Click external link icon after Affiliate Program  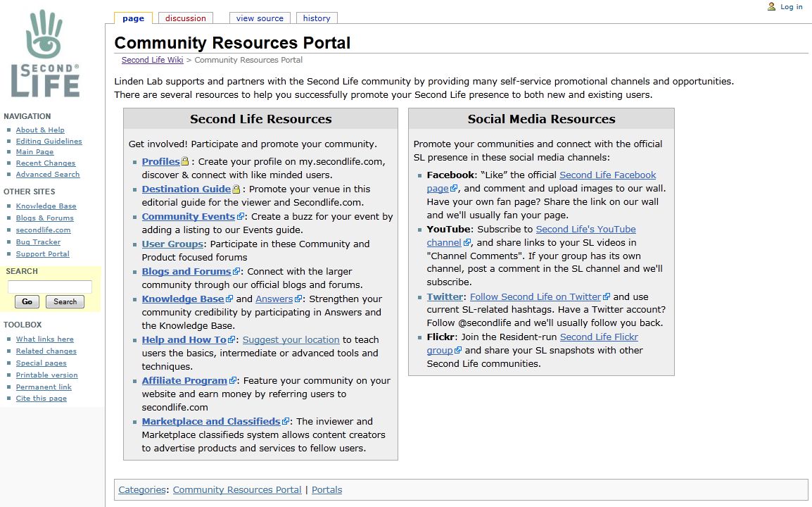(233, 381)
